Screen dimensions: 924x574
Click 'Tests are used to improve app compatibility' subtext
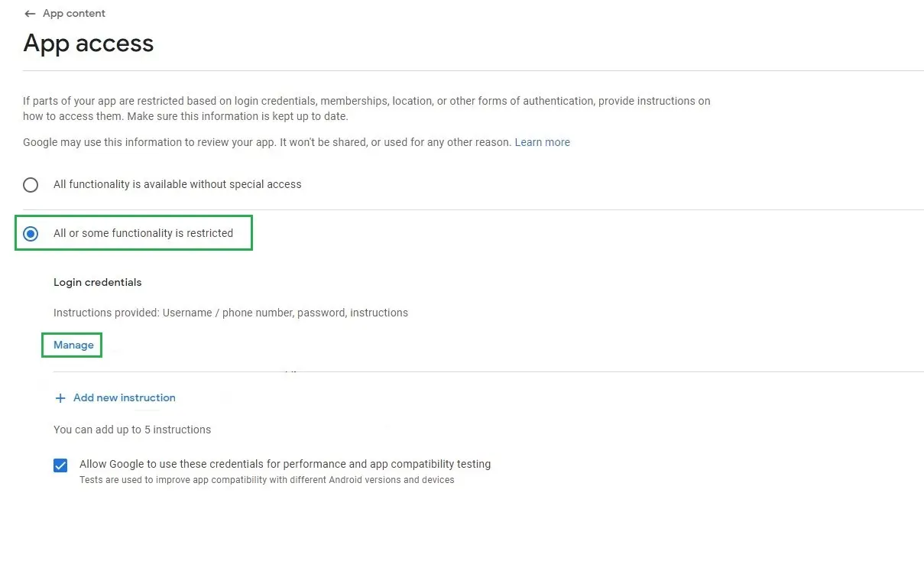(x=267, y=480)
